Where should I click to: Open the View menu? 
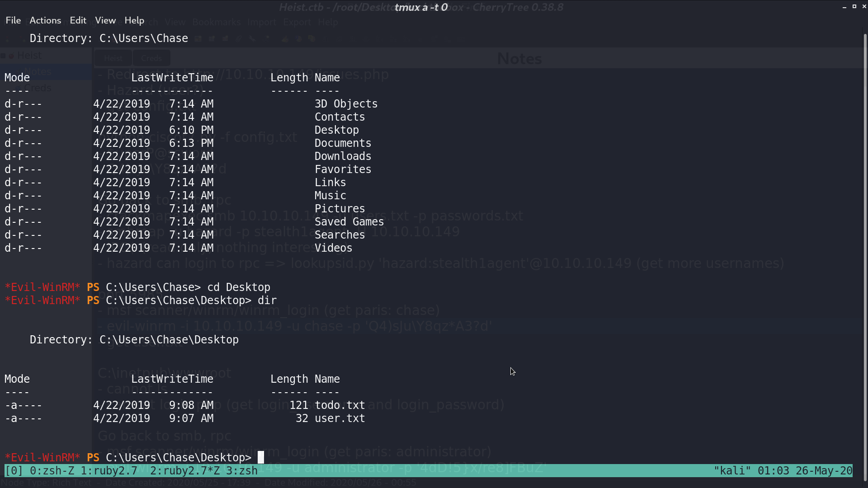(105, 20)
